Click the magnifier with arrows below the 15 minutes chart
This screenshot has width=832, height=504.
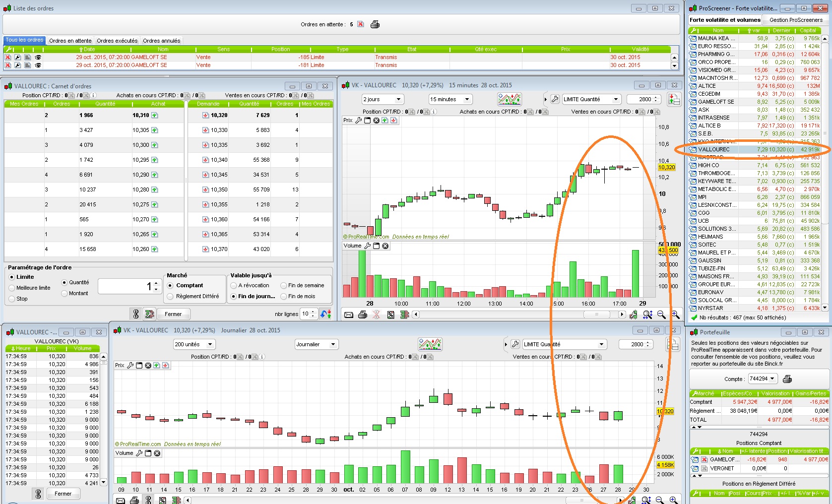pos(647,315)
